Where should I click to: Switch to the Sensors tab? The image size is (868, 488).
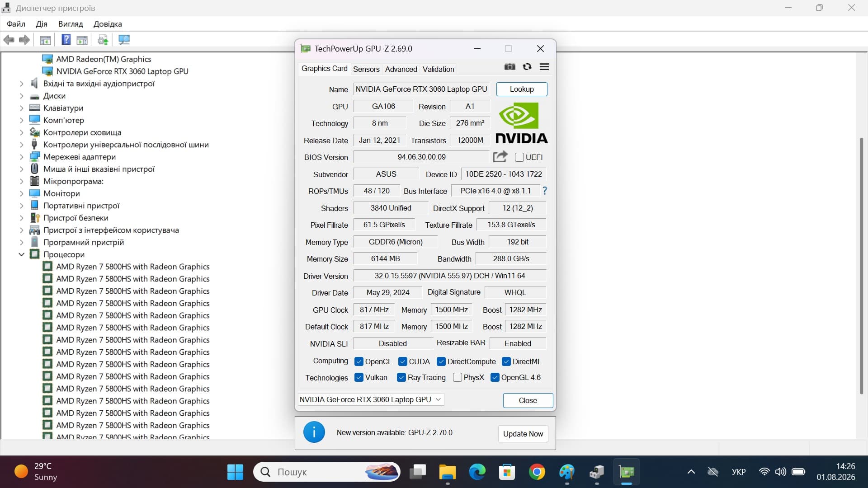[366, 69]
